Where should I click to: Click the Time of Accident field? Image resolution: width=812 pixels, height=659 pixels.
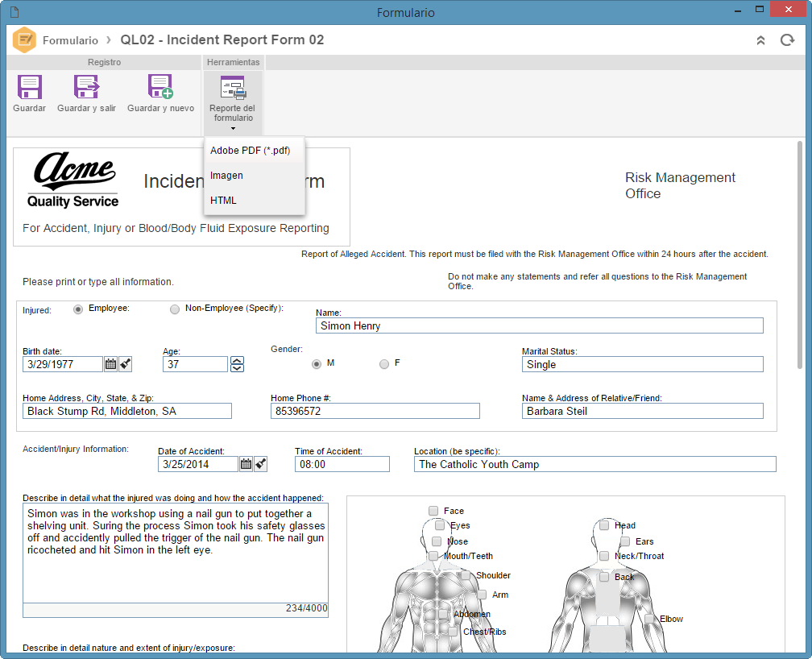coord(342,464)
